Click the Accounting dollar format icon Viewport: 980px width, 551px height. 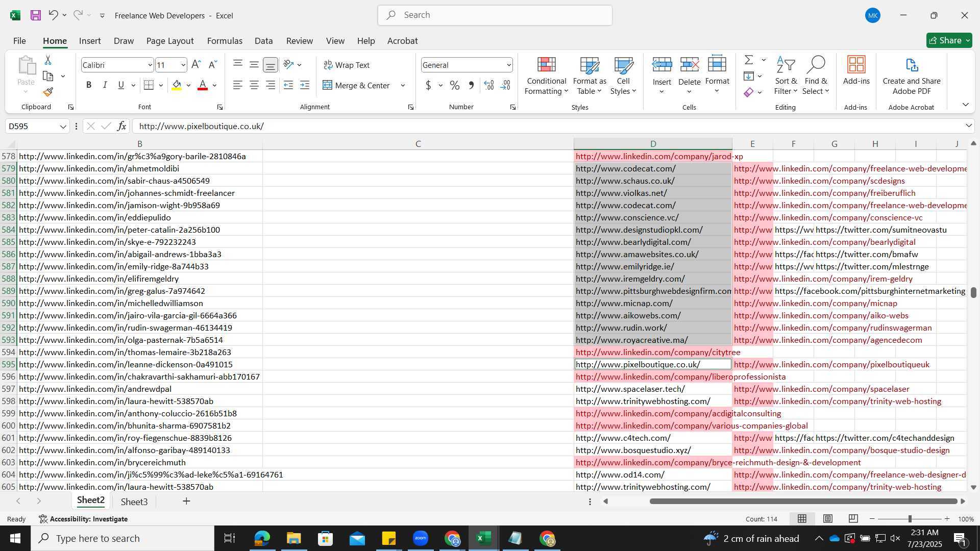pos(428,85)
